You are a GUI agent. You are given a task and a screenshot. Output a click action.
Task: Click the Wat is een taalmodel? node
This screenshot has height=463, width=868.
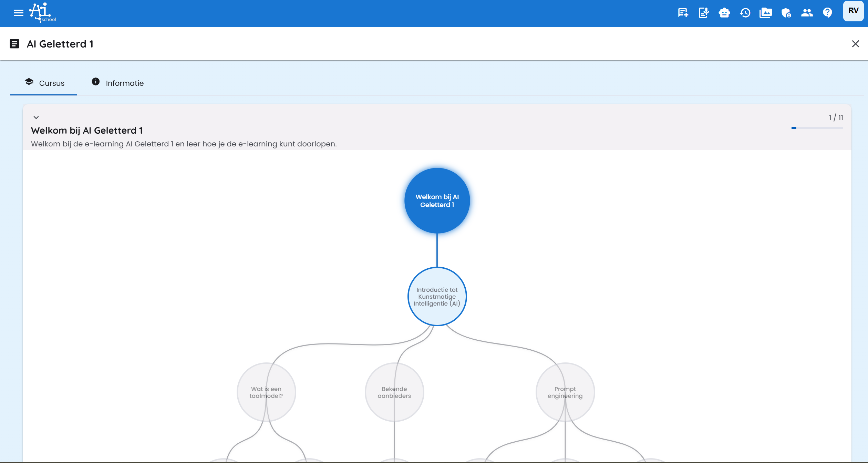(266, 392)
